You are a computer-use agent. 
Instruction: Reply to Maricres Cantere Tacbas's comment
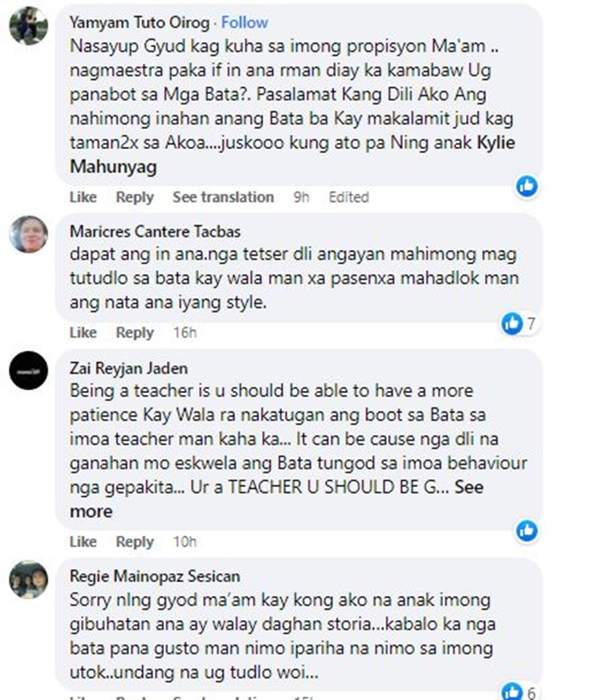point(134,333)
